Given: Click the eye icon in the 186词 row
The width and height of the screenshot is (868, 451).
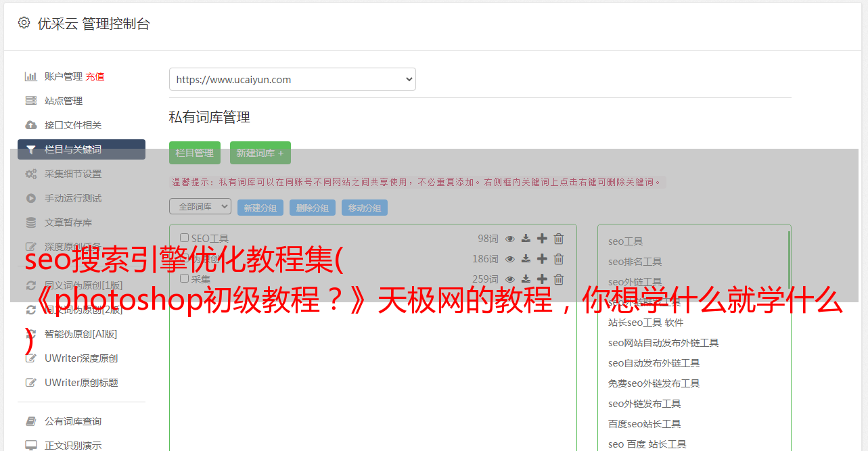Looking at the screenshot, I should pos(510,259).
